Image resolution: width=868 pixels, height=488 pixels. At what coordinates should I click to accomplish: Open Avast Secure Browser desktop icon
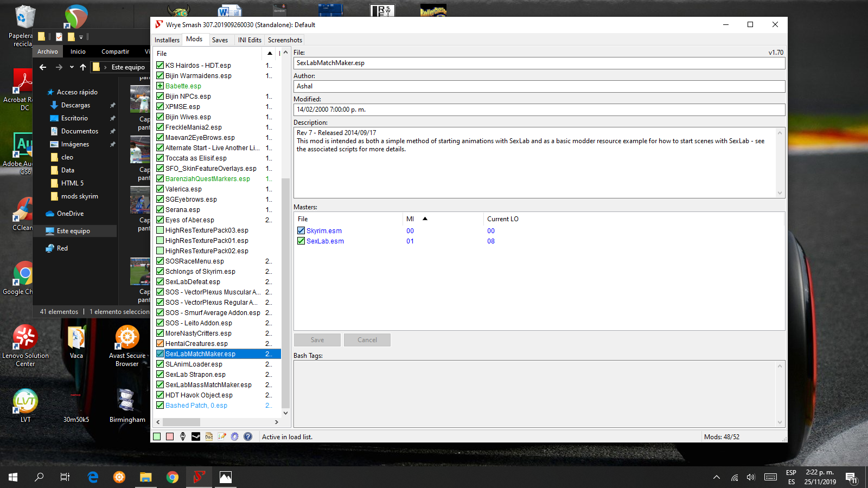click(x=127, y=345)
